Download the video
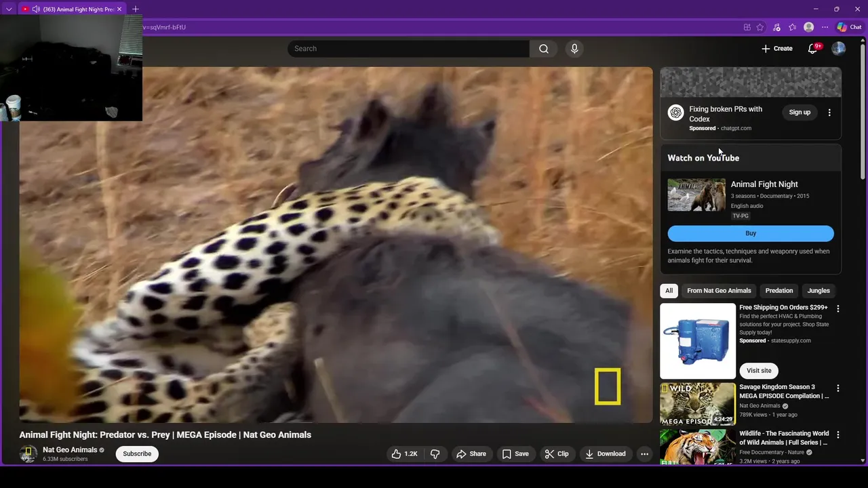The width and height of the screenshot is (868, 488). pos(606,454)
